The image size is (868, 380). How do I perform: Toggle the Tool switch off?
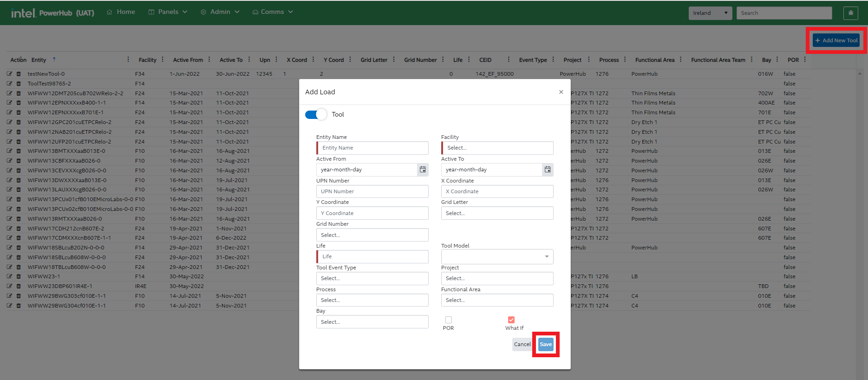(316, 115)
